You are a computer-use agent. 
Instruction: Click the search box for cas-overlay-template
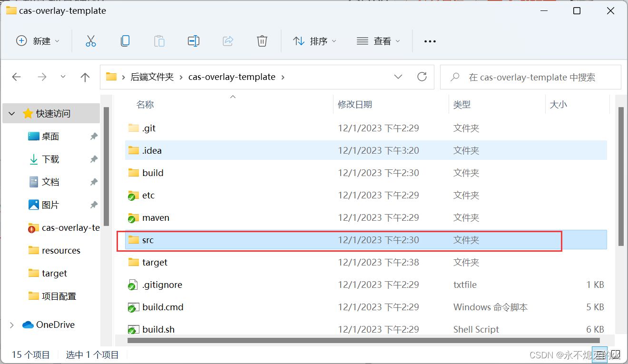click(x=530, y=77)
